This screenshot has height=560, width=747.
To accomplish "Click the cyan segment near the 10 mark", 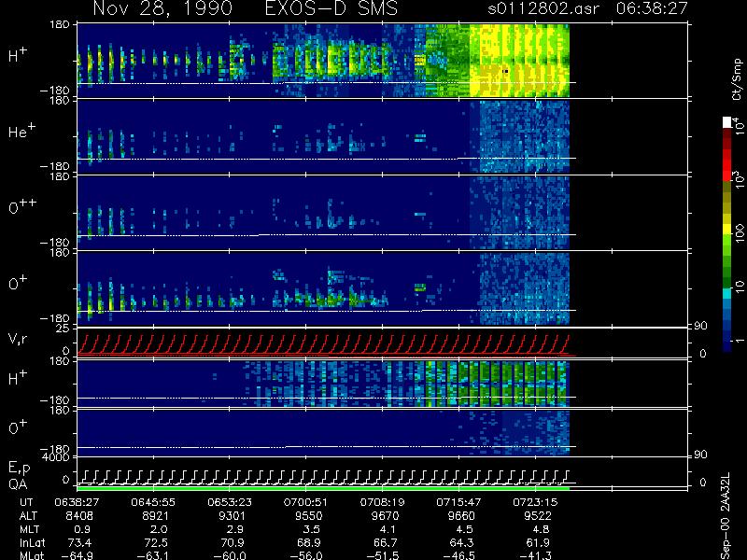I will click(x=727, y=293).
